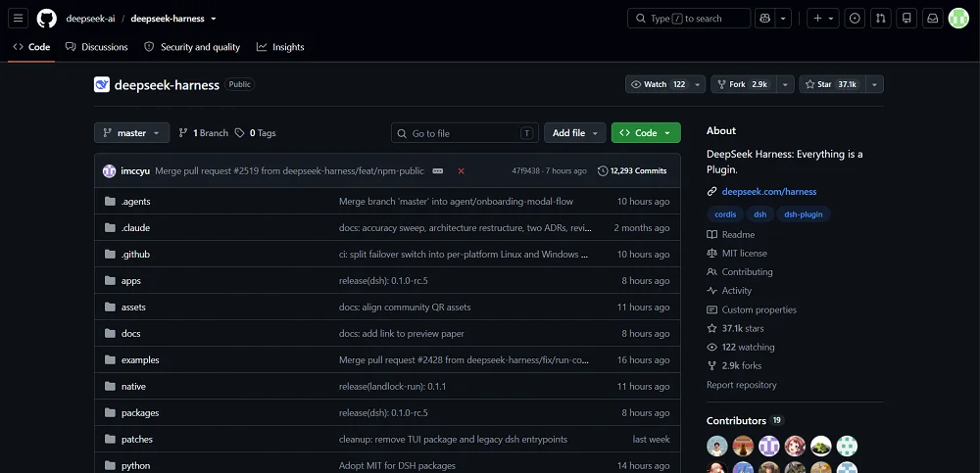Viewport: 980px width, 473px height.
Task: Click the native folder icon
Action: (x=110, y=386)
